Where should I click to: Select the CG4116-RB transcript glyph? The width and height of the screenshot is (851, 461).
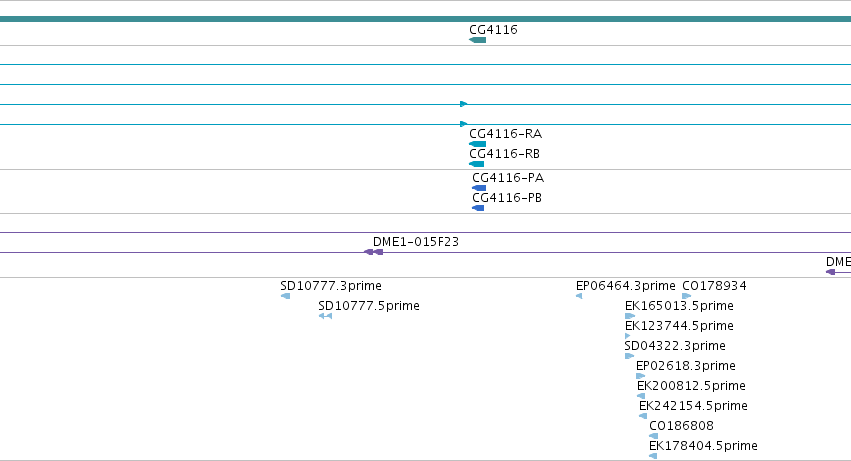(477, 164)
